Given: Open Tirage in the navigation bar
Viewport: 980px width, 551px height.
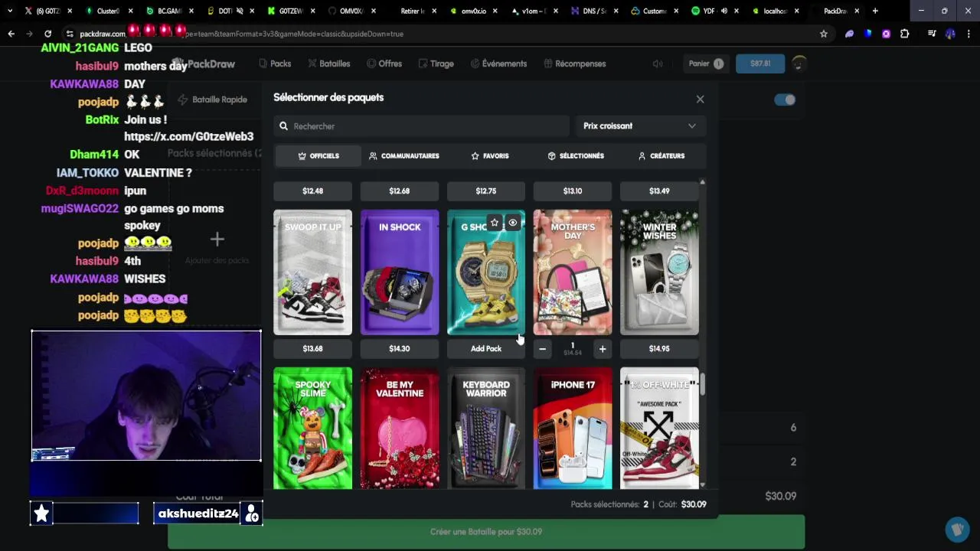Looking at the screenshot, I should click(436, 64).
